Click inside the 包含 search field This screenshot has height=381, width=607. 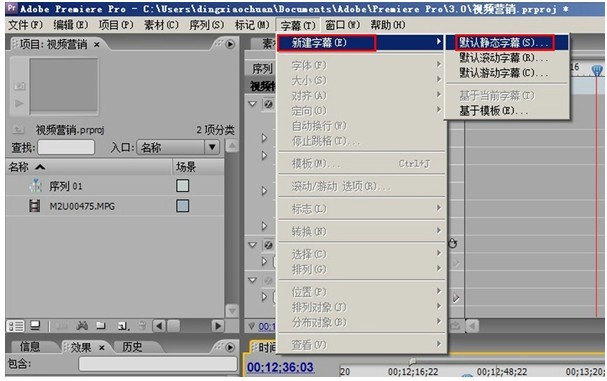coord(158,364)
